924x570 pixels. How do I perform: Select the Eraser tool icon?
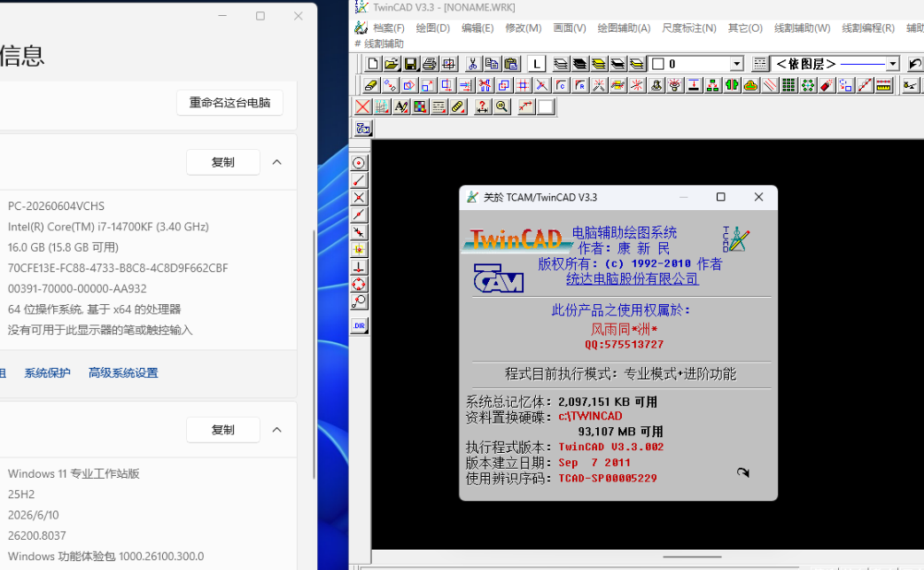370,85
